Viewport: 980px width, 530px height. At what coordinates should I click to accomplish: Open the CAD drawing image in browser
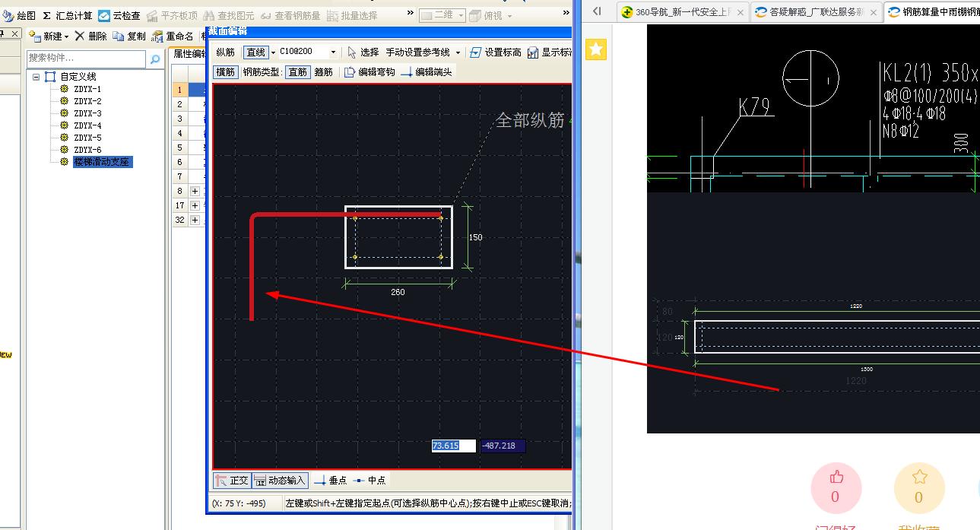click(813, 229)
